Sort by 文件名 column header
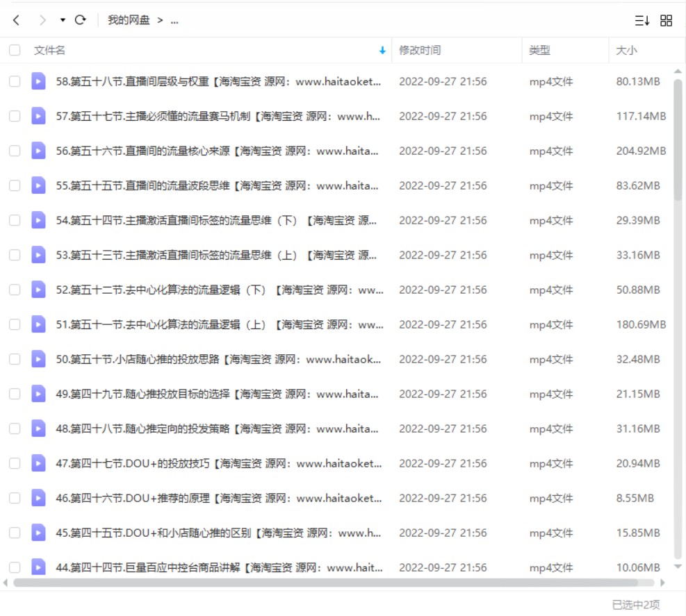The image size is (686, 616). pyautogui.click(x=49, y=50)
